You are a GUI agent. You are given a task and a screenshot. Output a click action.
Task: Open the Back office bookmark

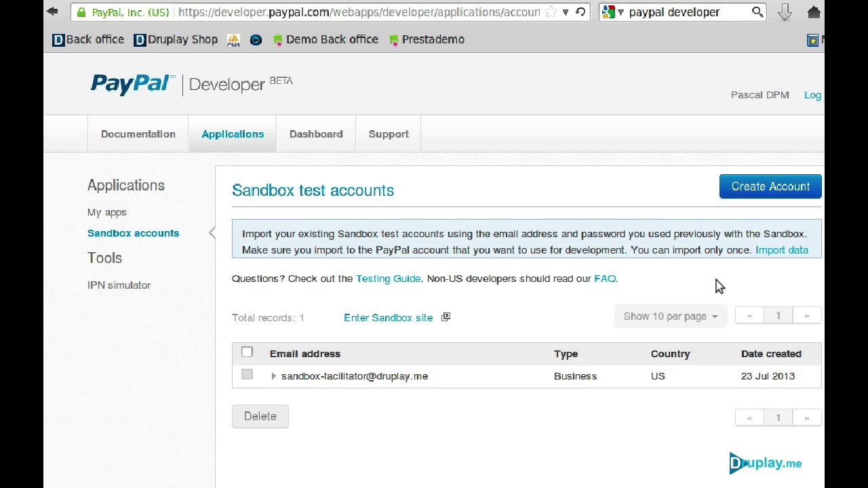(88, 39)
